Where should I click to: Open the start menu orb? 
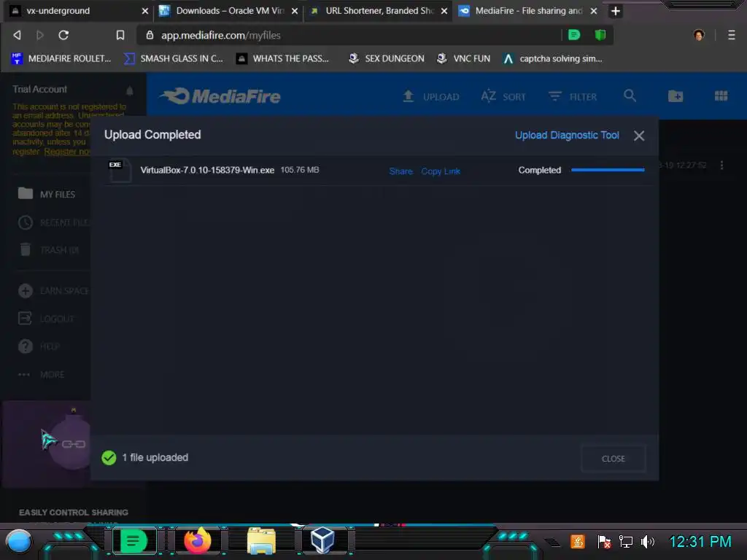(19, 542)
